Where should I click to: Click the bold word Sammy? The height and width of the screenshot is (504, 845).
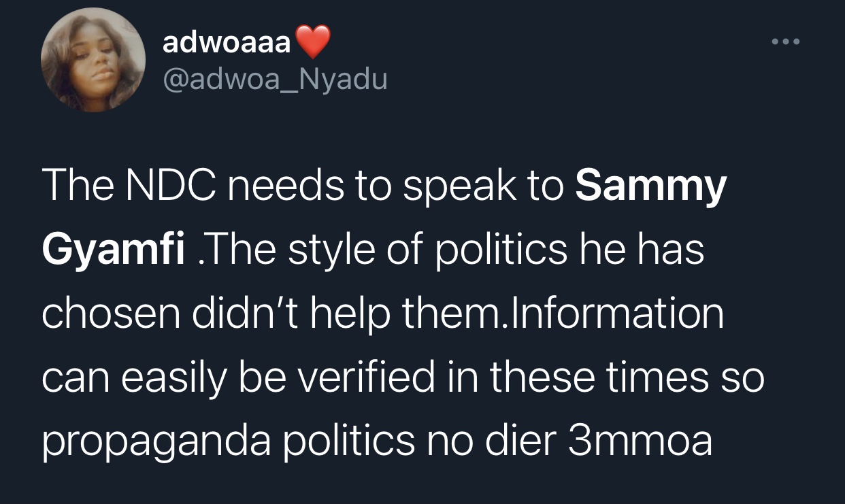pyautogui.click(x=651, y=187)
